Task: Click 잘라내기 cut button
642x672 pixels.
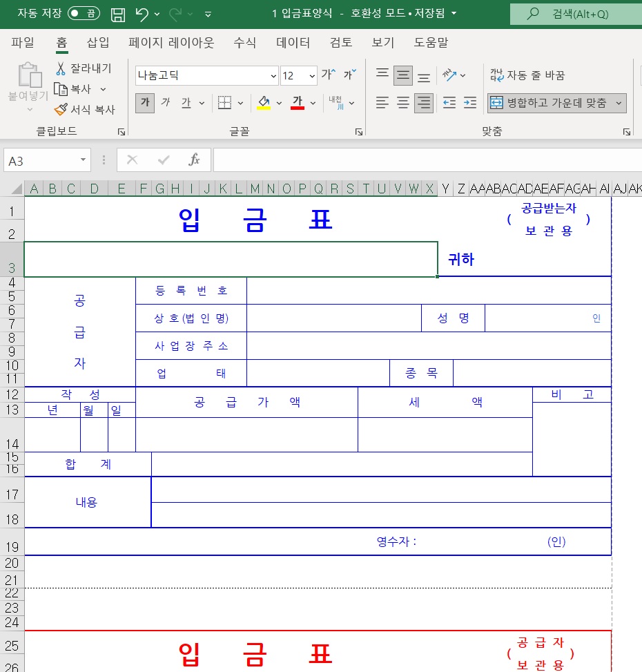Action: click(x=84, y=68)
